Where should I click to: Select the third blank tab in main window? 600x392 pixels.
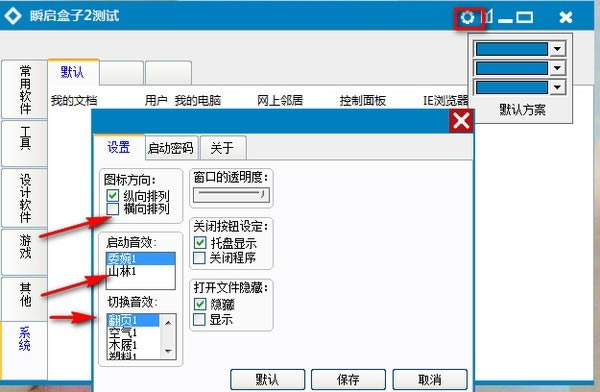168,72
